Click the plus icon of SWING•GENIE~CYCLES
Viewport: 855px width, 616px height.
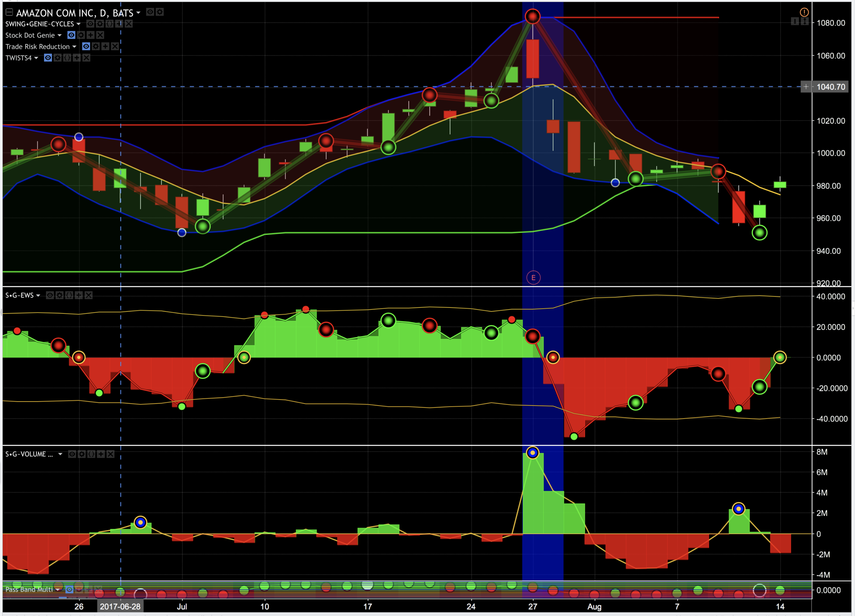(x=119, y=24)
